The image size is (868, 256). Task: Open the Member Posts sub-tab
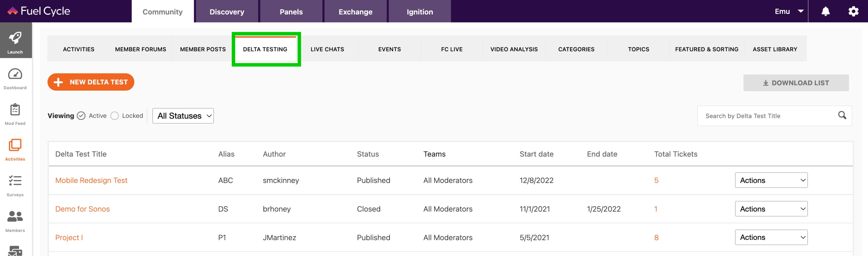[203, 49]
